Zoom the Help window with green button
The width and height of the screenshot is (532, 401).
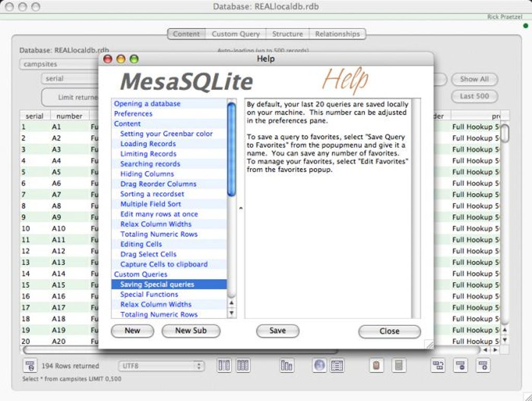click(134, 59)
